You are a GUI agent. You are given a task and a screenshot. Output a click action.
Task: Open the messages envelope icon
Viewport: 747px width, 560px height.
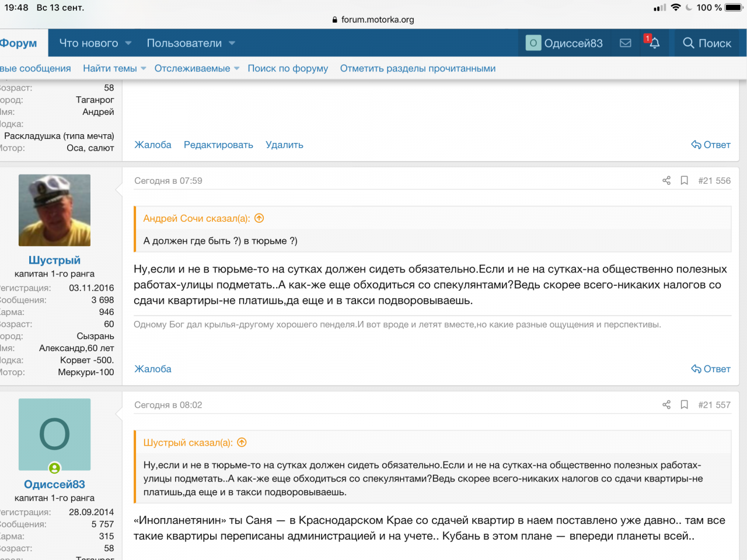(x=625, y=43)
